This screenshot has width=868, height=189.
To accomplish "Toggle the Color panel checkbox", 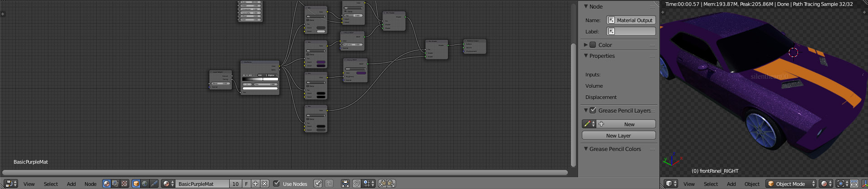I will click(x=593, y=45).
